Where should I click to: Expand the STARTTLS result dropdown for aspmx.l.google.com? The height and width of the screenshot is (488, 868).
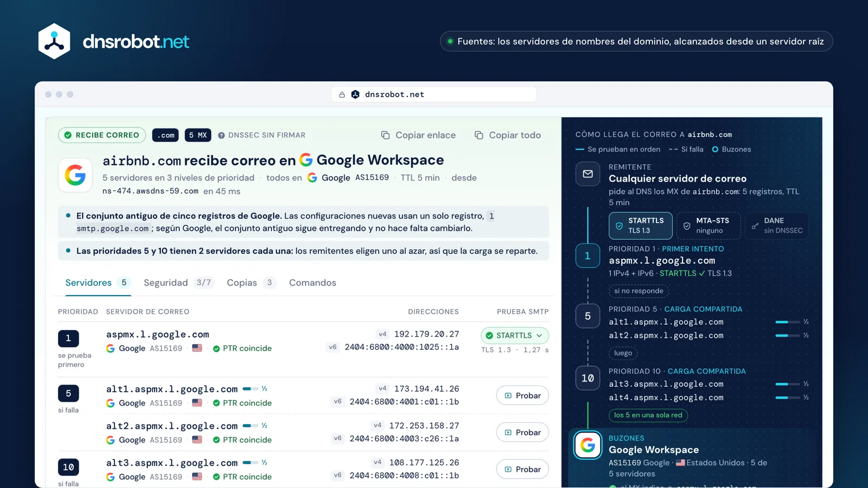pos(514,336)
